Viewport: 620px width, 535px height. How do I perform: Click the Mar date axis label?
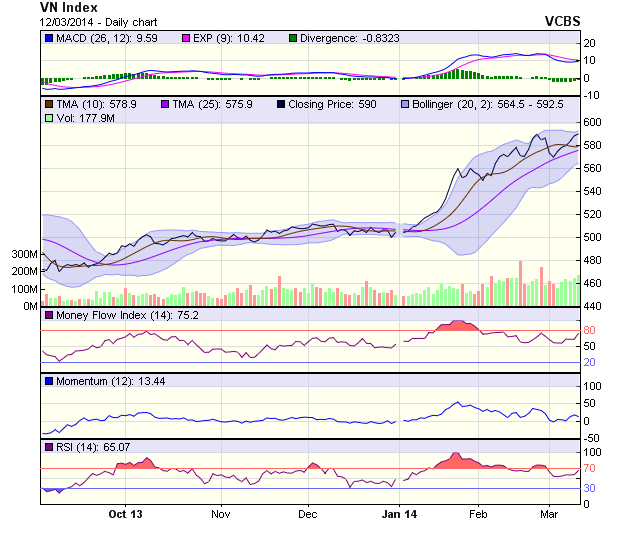(548, 514)
